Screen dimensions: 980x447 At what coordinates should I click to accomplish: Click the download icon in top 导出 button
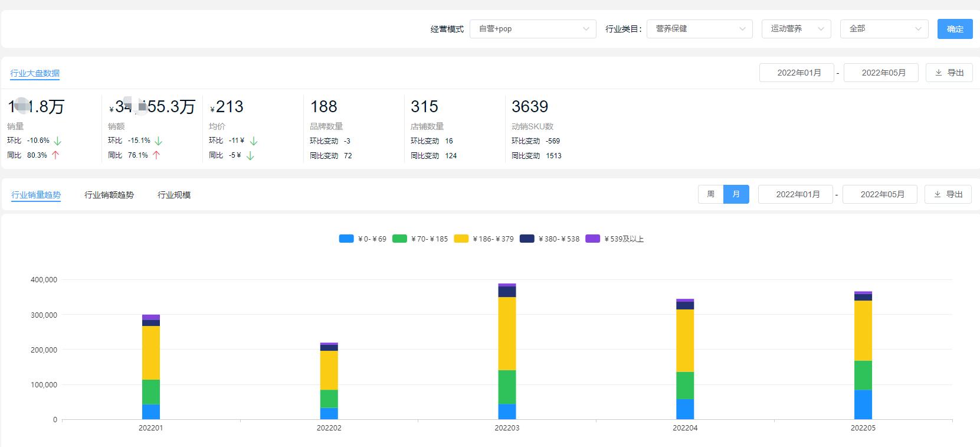[x=939, y=73]
